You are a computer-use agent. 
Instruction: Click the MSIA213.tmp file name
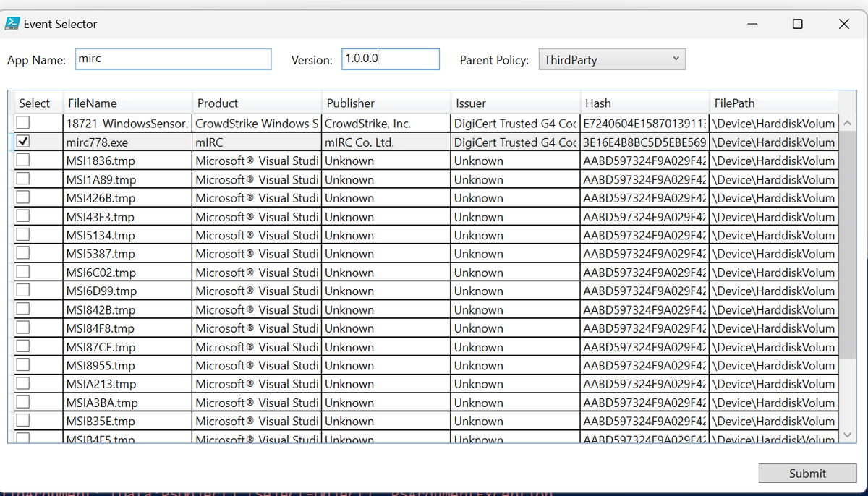coord(127,384)
